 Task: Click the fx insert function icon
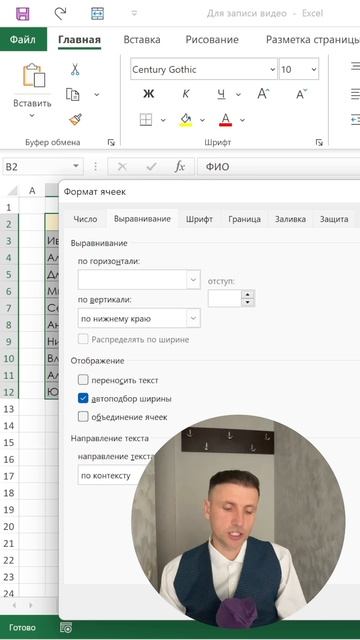(x=180, y=167)
